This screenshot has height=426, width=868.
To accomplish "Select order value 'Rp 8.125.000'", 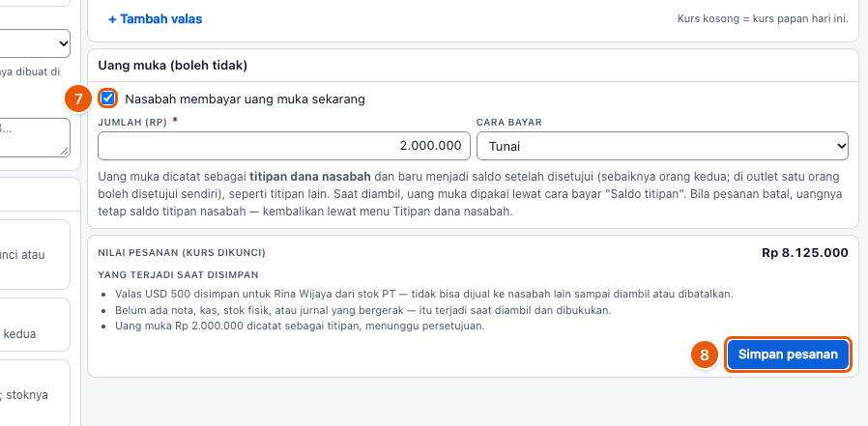I will point(805,253).
